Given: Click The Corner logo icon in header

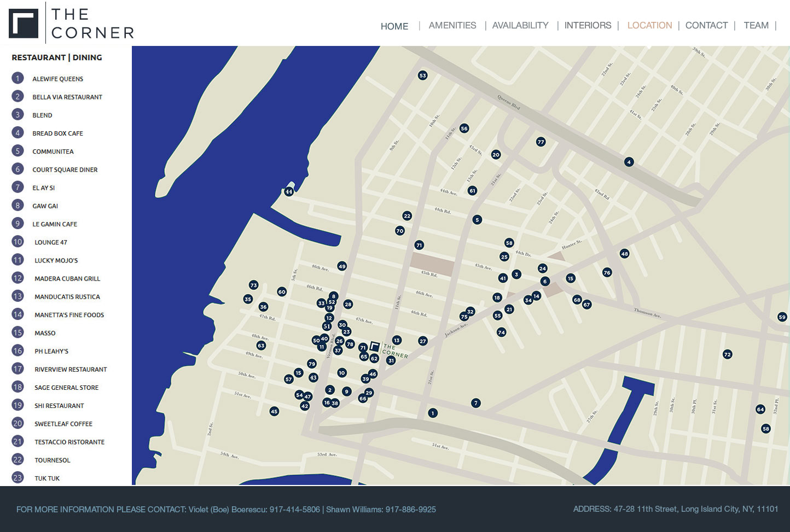Looking at the screenshot, I should pos(24,23).
